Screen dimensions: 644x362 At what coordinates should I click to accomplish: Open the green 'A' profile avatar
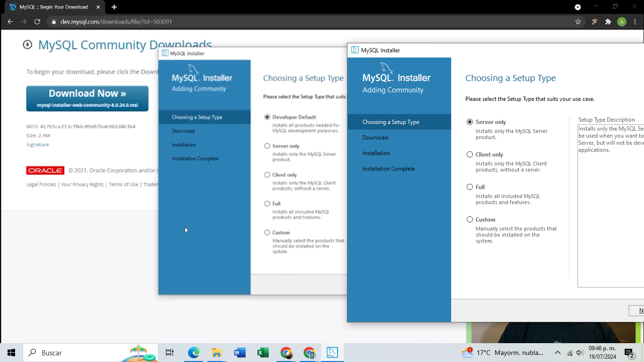tap(622, 22)
